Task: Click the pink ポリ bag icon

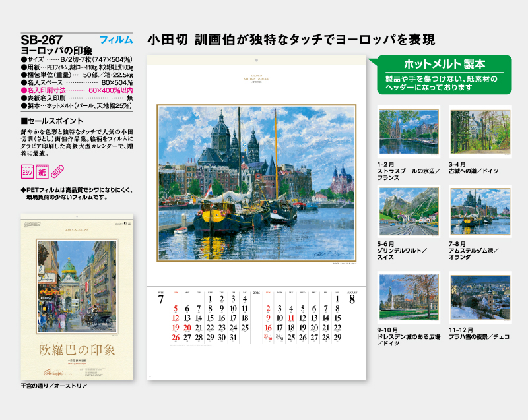Action: (57, 171)
